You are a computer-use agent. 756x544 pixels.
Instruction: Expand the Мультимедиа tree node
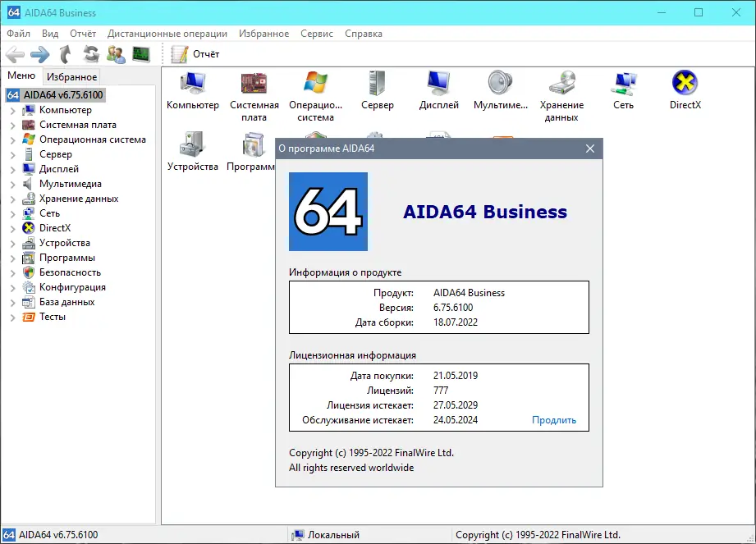[x=13, y=185]
